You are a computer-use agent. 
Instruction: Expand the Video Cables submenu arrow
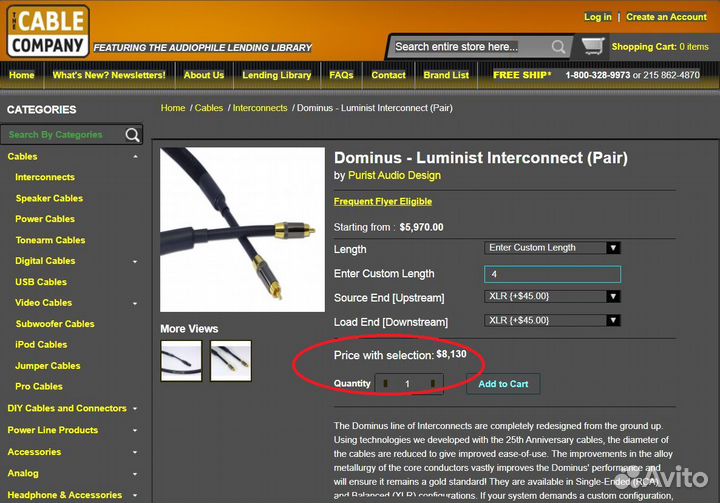point(135,303)
